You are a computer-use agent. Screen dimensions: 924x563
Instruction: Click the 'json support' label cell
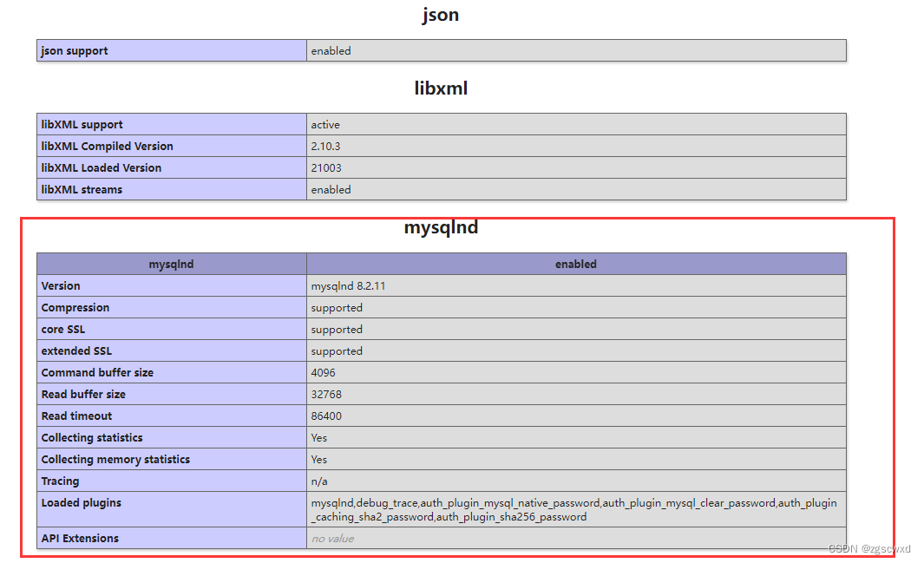pos(172,50)
